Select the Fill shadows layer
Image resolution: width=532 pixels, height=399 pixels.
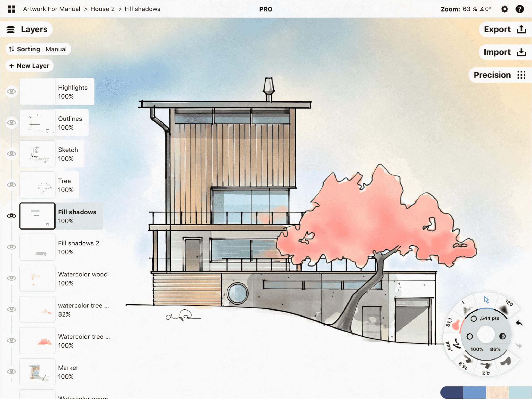click(x=59, y=216)
